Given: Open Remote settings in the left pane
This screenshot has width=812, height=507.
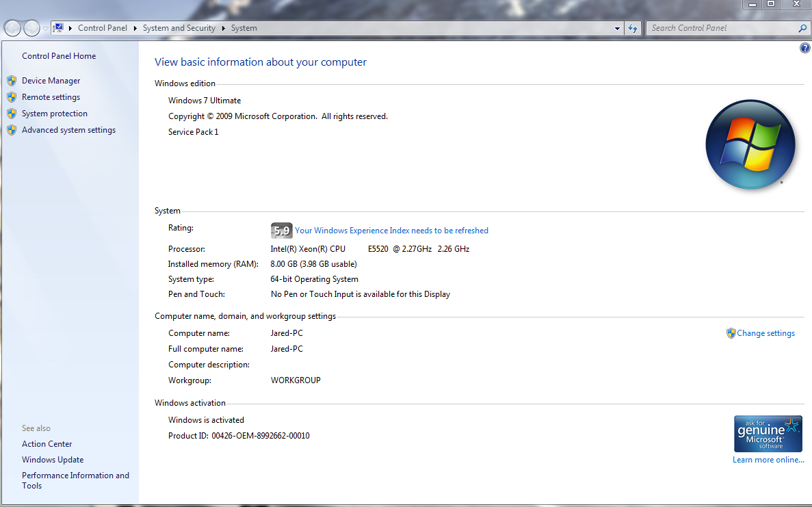Looking at the screenshot, I should (51, 97).
